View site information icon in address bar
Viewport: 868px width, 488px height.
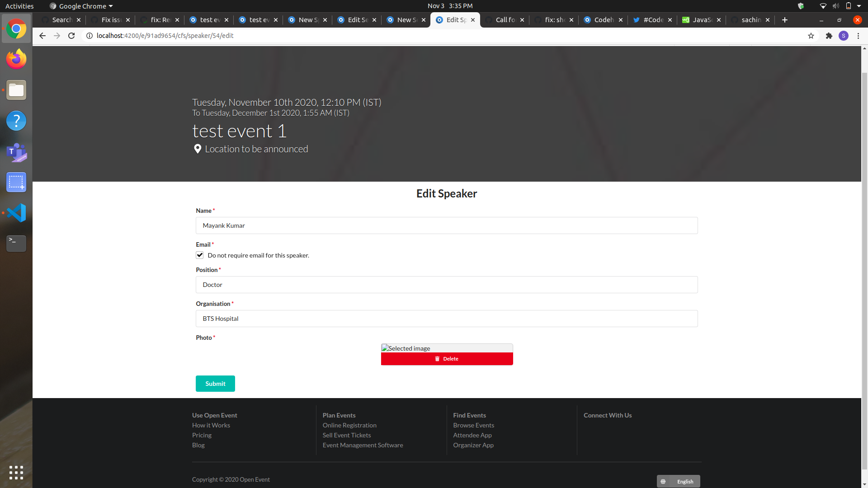tap(90, 36)
